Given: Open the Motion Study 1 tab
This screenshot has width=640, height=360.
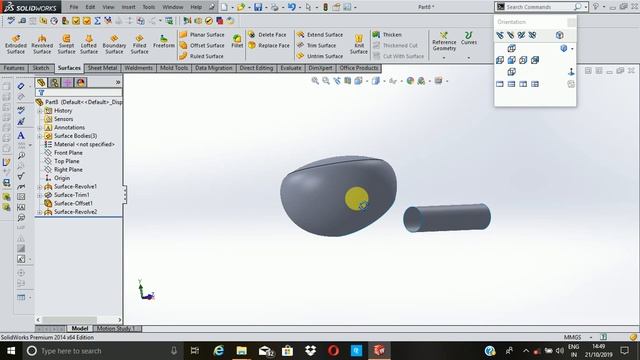Looking at the screenshot, I should pos(116,329).
